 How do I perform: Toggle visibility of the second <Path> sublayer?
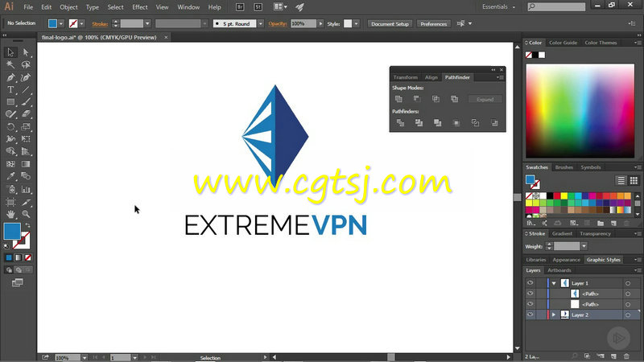click(530, 304)
